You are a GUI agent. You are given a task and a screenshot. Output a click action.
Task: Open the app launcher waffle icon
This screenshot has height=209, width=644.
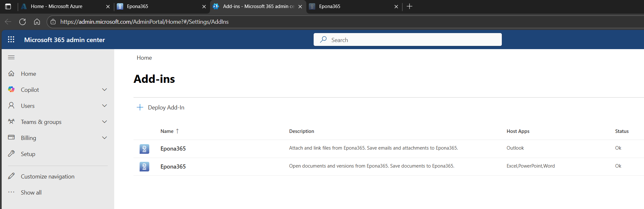point(11,39)
